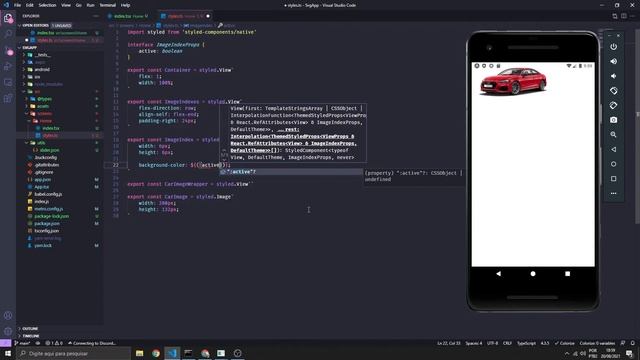Click the split editor icon
The height and width of the screenshot is (360, 640).
(x=624, y=16)
